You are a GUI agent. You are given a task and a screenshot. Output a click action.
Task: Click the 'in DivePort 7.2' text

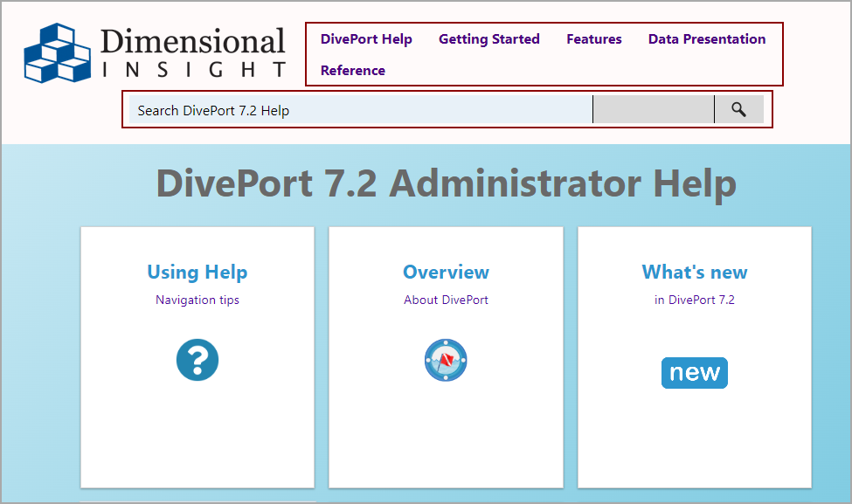tap(695, 300)
